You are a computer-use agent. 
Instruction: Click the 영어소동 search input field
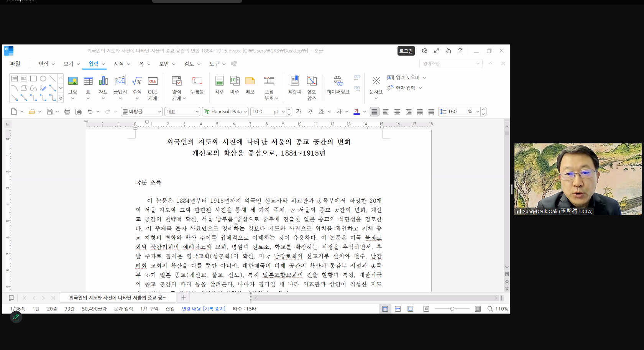(x=450, y=64)
